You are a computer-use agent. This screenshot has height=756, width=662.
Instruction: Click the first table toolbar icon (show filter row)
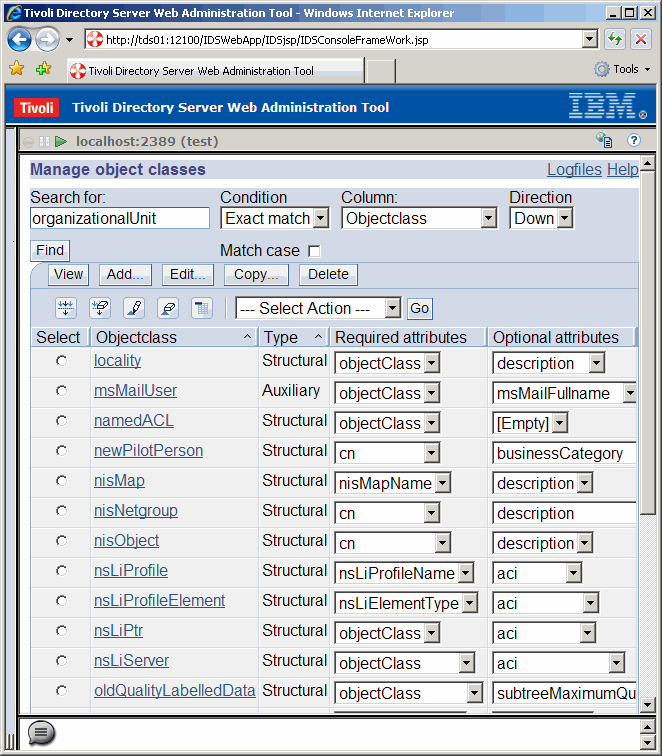(66, 308)
